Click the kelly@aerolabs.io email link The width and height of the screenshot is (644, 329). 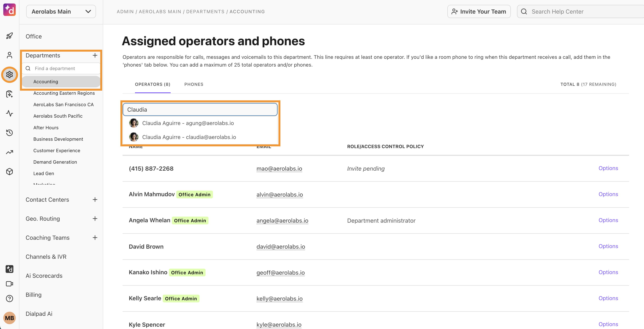point(279,299)
